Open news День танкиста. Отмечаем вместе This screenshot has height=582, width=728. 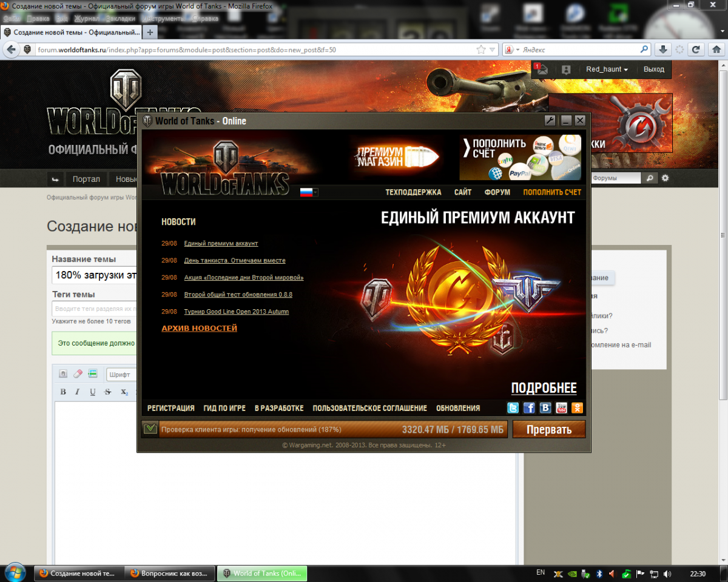coord(235,260)
